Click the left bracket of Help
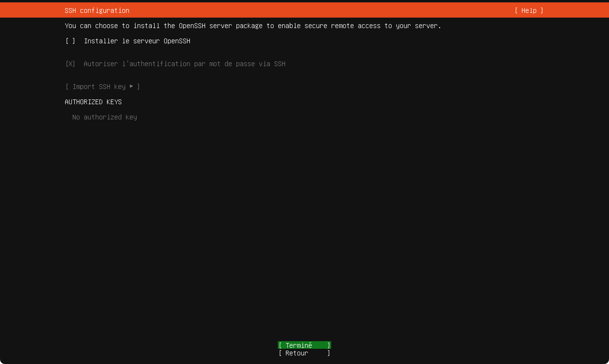 pyautogui.click(x=516, y=10)
